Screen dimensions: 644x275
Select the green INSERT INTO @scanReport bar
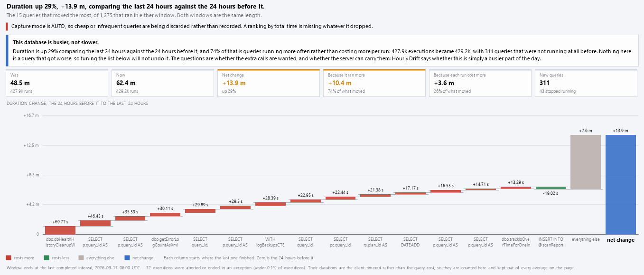pyautogui.click(x=551, y=188)
